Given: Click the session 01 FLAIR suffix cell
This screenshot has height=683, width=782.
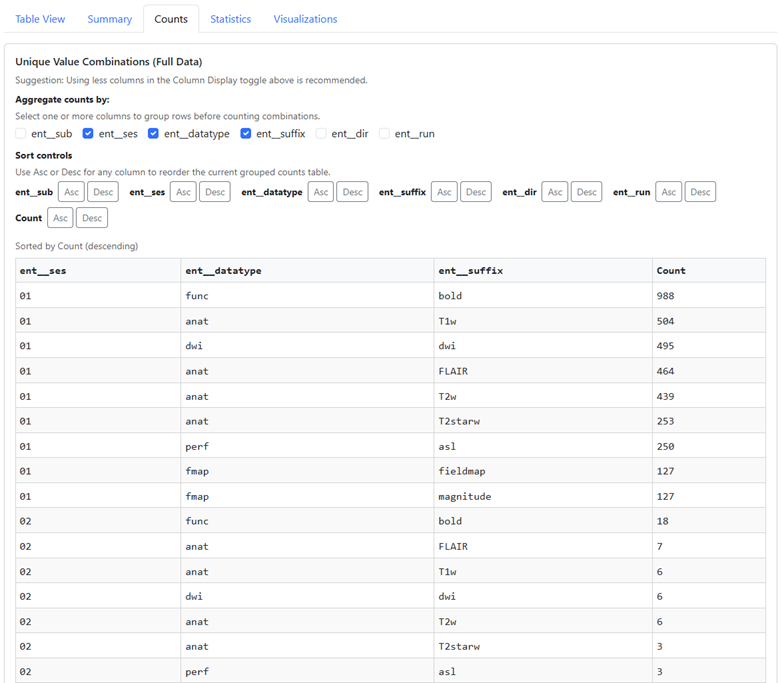Looking at the screenshot, I should 543,371.
